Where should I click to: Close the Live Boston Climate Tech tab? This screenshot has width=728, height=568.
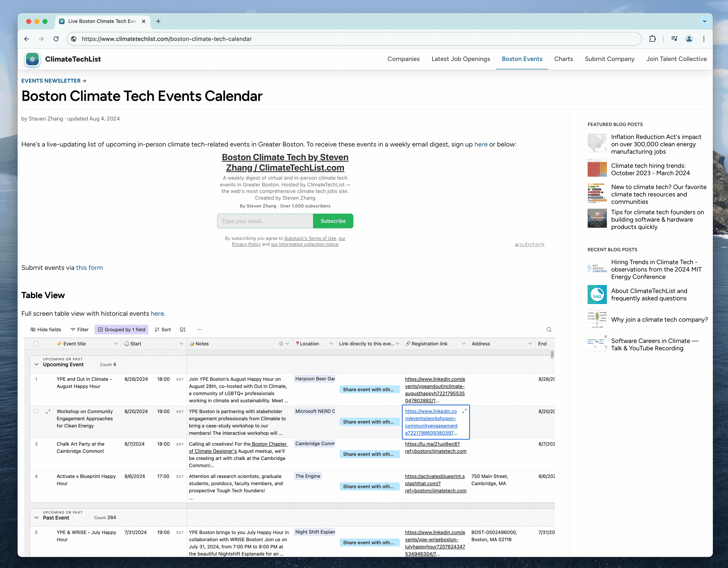pos(144,21)
